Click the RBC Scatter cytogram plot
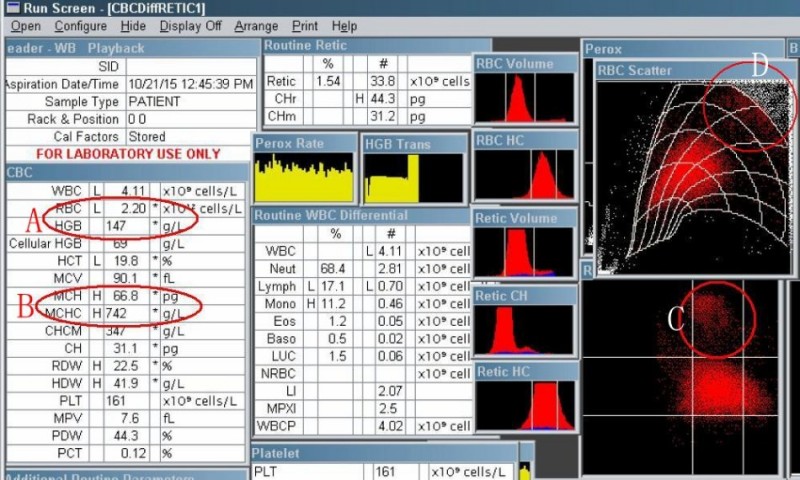This screenshot has width=800, height=480. pyautogui.click(x=693, y=177)
